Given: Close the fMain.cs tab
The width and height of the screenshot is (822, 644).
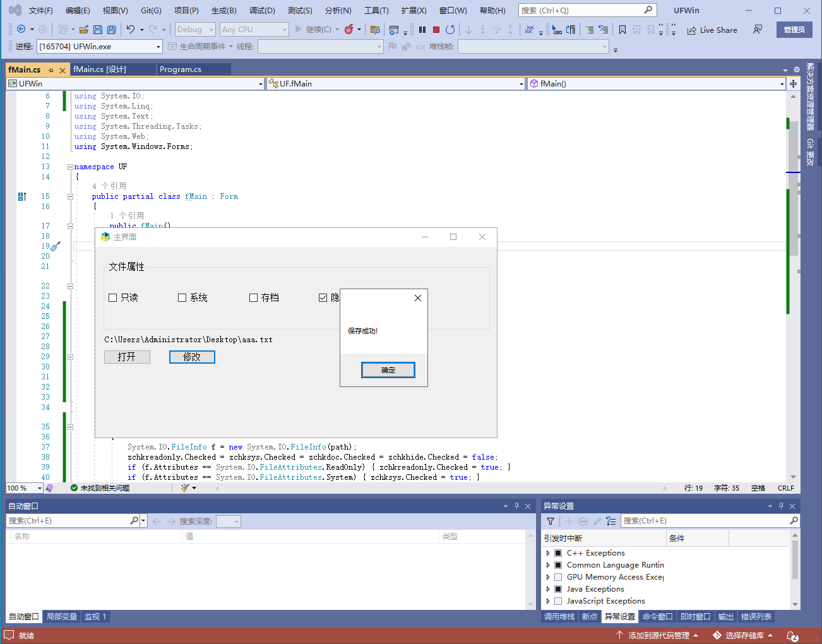Looking at the screenshot, I should point(62,70).
